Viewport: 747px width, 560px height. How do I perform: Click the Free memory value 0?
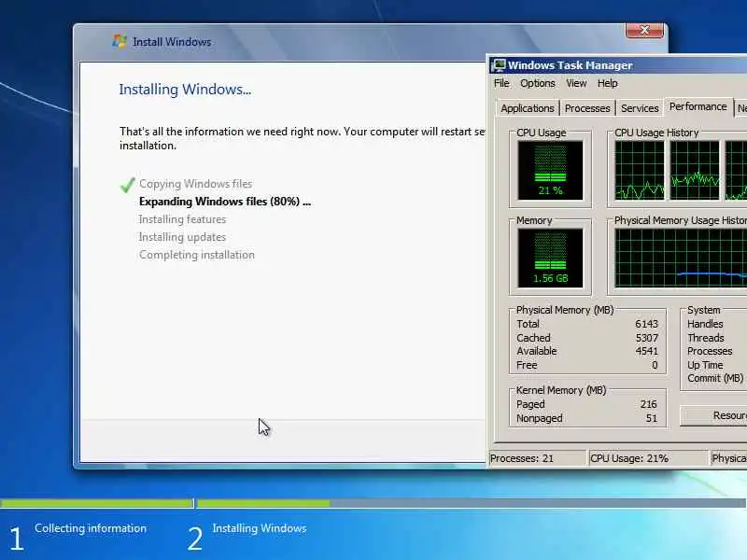655,365
